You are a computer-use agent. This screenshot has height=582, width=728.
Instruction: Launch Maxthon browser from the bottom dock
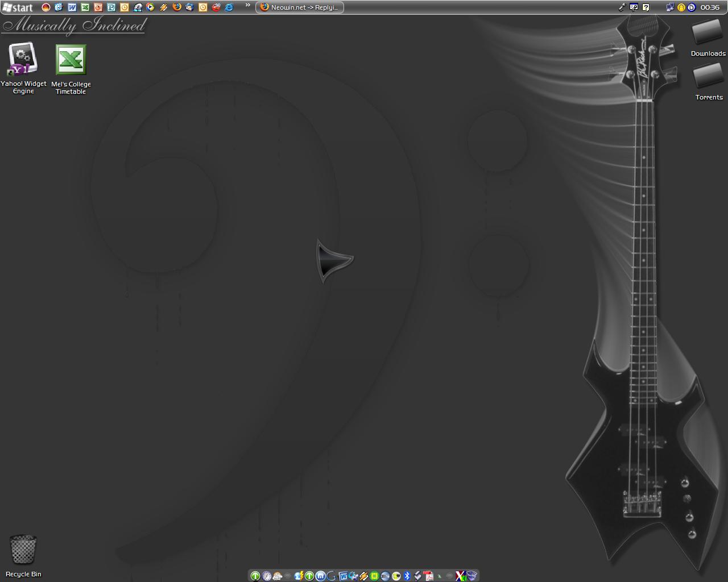320,576
